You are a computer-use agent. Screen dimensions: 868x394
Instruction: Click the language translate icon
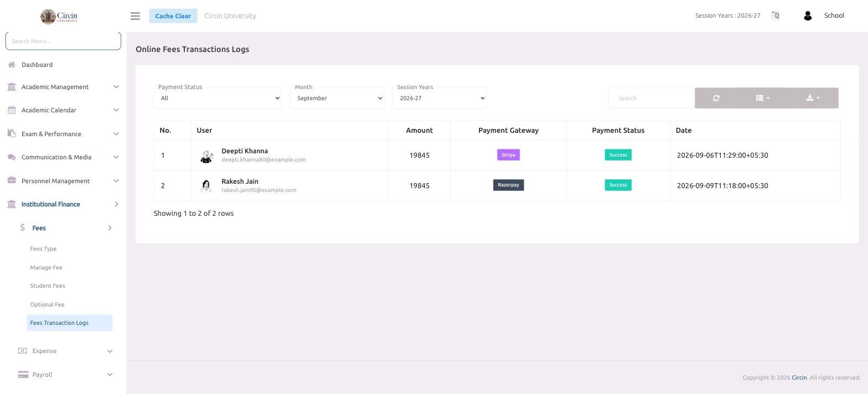click(775, 15)
